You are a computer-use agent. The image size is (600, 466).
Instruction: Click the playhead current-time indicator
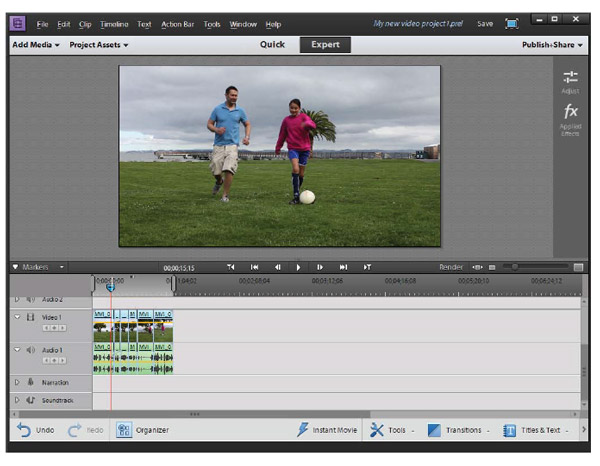[x=110, y=287]
